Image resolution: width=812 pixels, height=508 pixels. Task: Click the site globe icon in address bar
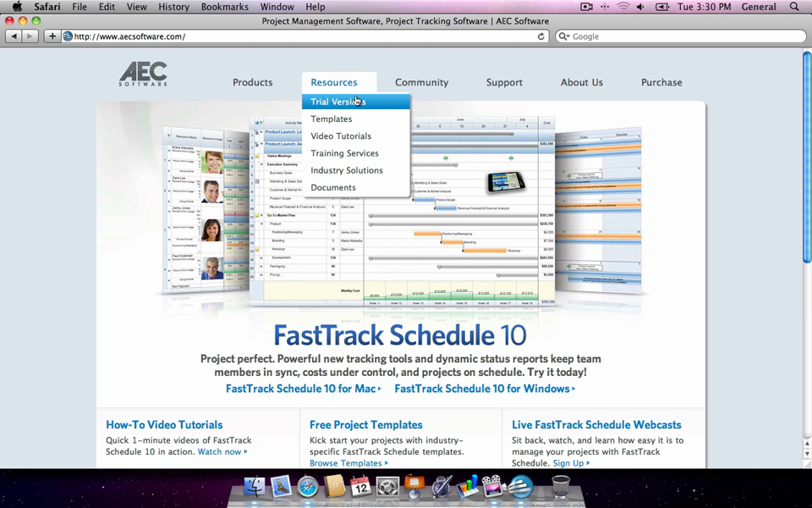coord(68,36)
